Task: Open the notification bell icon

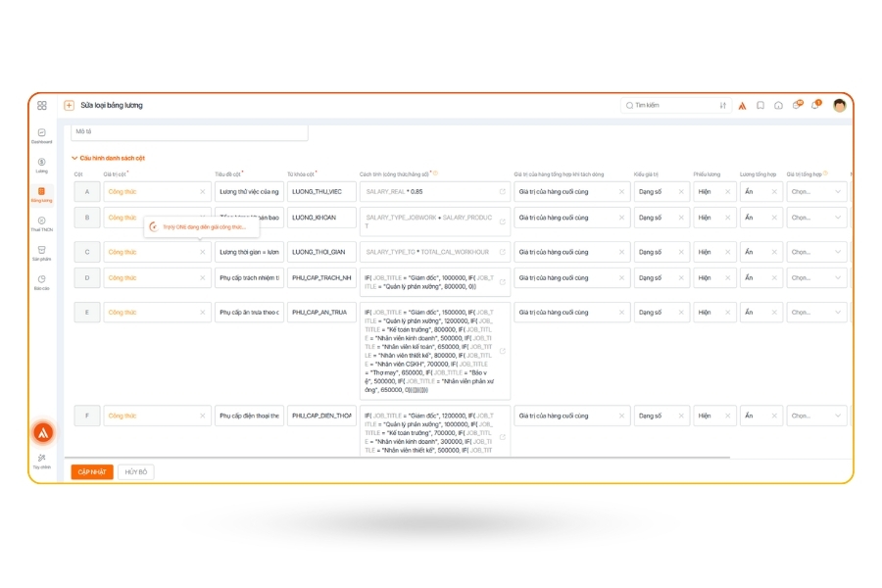Action: coord(815,105)
